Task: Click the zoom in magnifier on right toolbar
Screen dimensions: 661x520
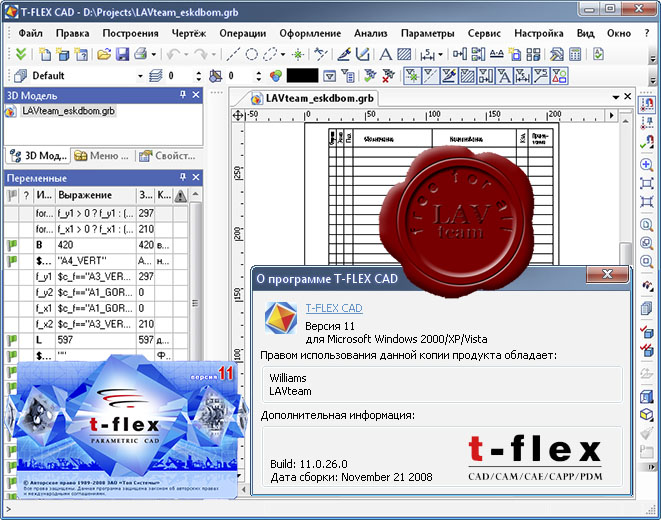Action: click(646, 164)
